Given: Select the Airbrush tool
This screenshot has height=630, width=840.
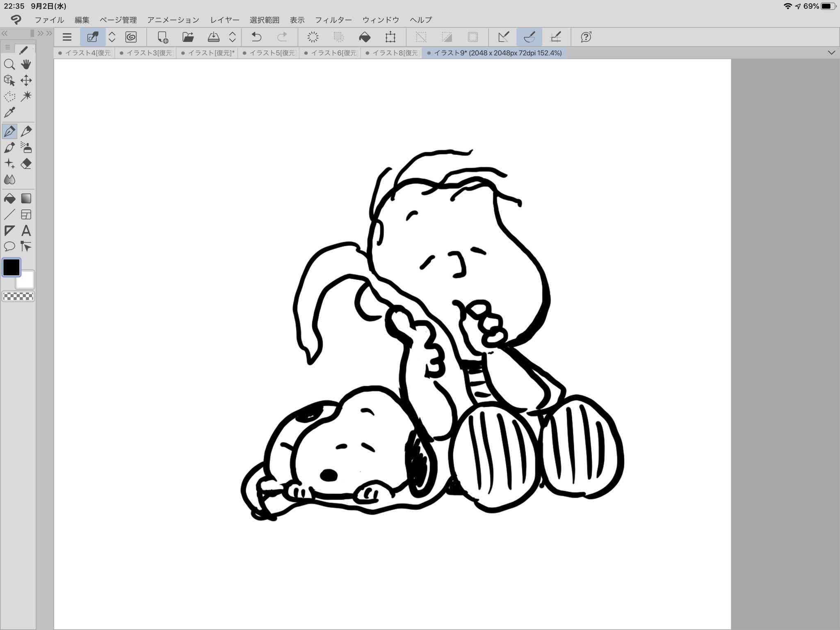Looking at the screenshot, I should click(26, 147).
